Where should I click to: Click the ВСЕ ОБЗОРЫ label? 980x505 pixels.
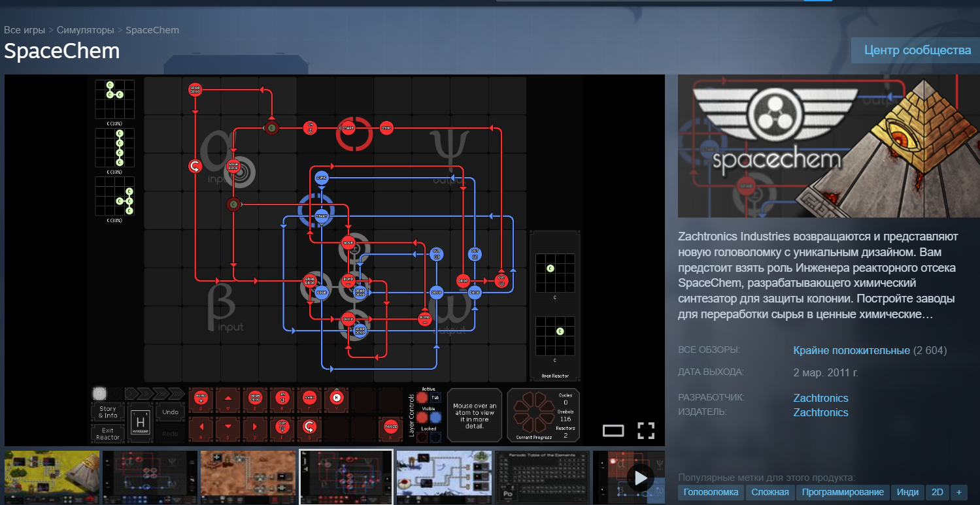point(709,350)
